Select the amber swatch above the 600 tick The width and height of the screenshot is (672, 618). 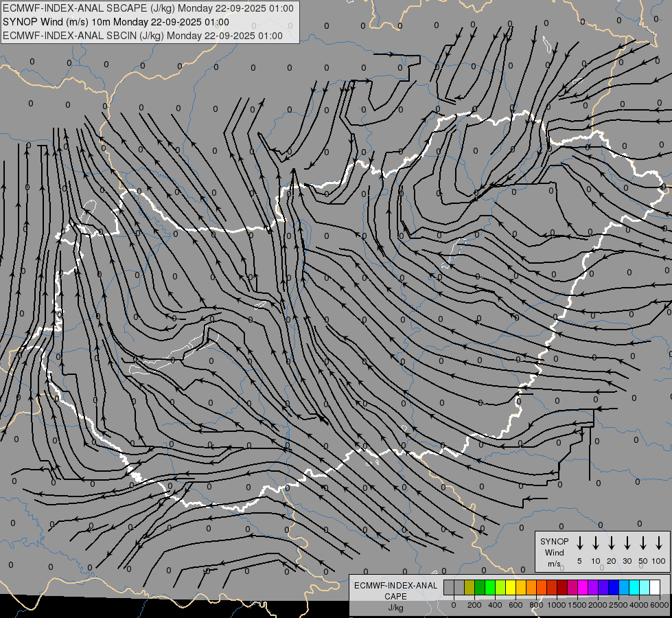click(521, 587)
